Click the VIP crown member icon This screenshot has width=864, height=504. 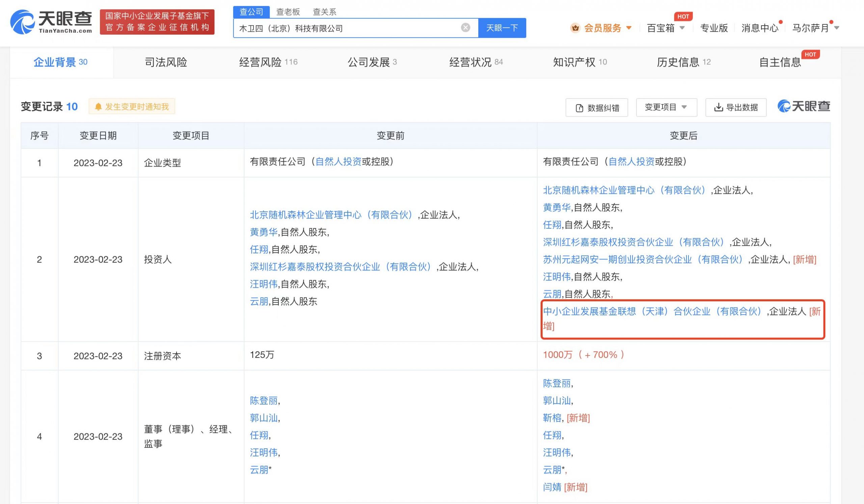coord(575,28)
